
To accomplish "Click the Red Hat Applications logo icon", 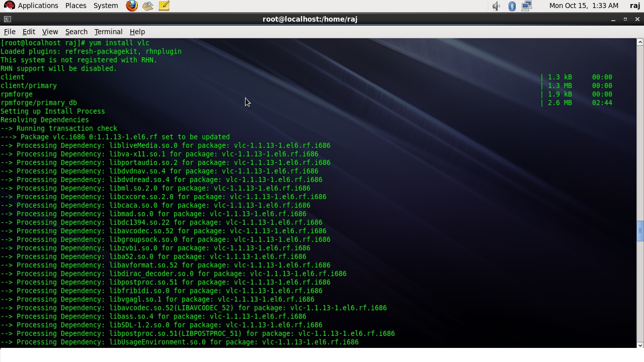I will click(9, 6).
